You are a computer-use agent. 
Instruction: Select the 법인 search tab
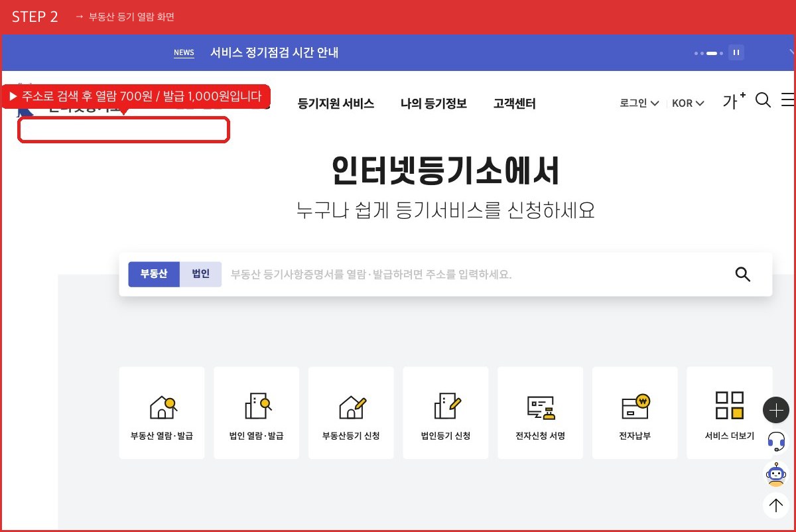200,274
